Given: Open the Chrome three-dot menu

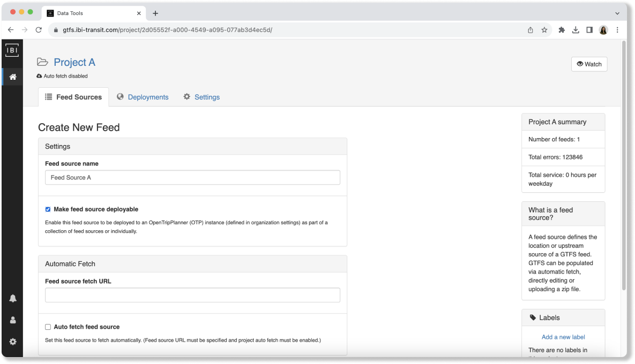Looking at the screenshot, I should tap(617, 30).
